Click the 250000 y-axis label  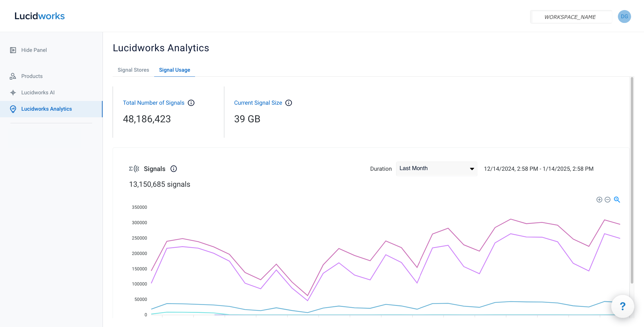tap(139, 238)
